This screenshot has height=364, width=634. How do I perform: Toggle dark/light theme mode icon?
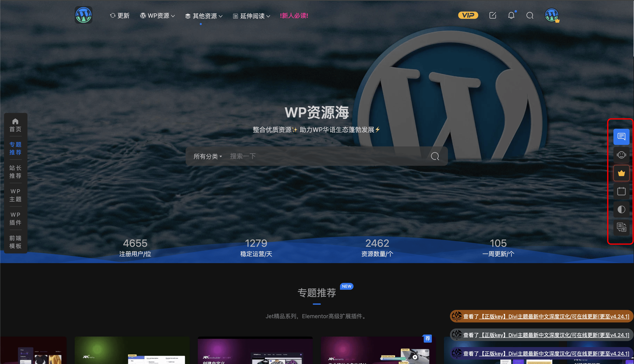click(621, 209)
